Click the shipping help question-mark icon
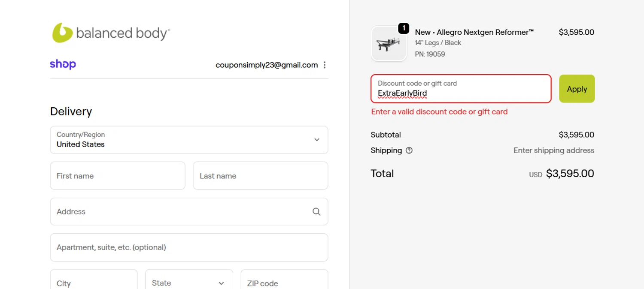The image size is (644, 289). [409, 151]
